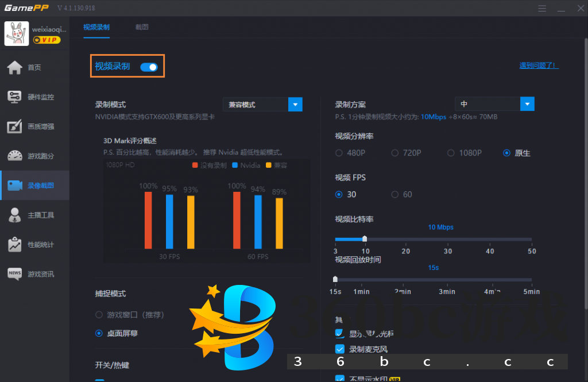Select the 60 FPS radio button

tap(396, 194)
